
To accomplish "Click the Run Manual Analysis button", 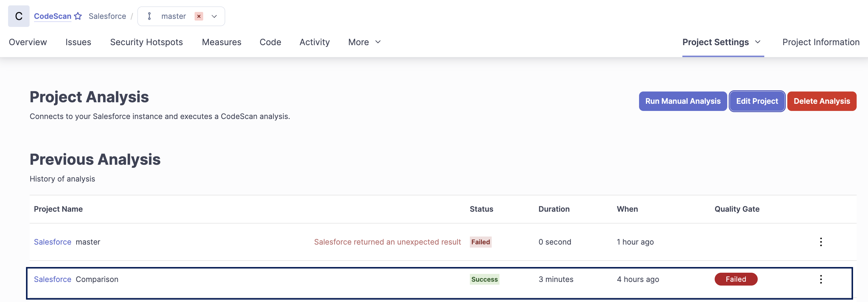I will coord(683,101).
